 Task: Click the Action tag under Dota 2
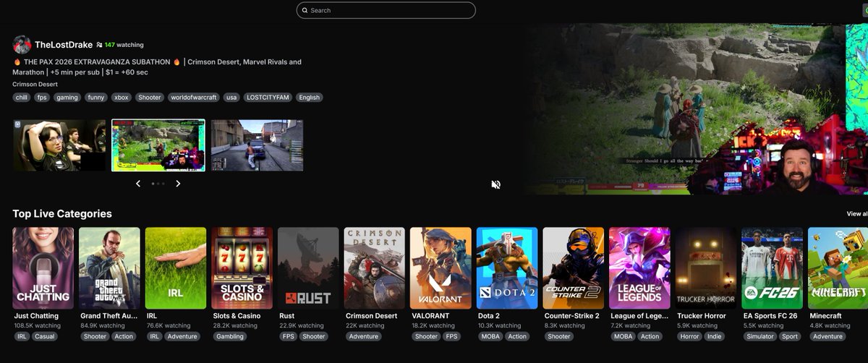[517, 336]
